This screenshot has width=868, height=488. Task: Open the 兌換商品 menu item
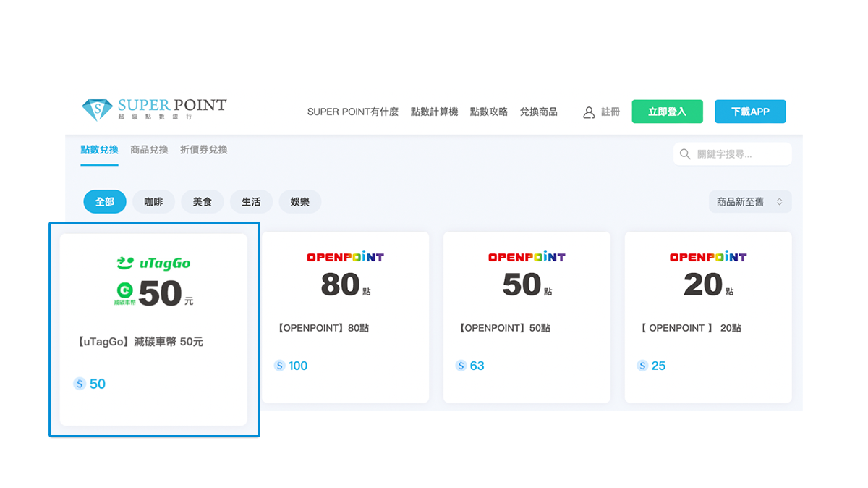539,112
